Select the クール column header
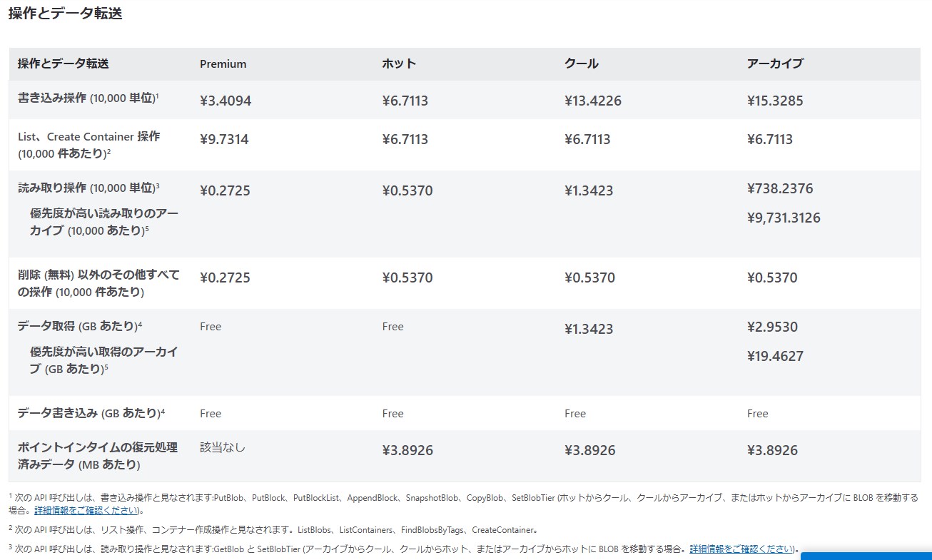The image size is (932, 560). click(x=581, y=64)
